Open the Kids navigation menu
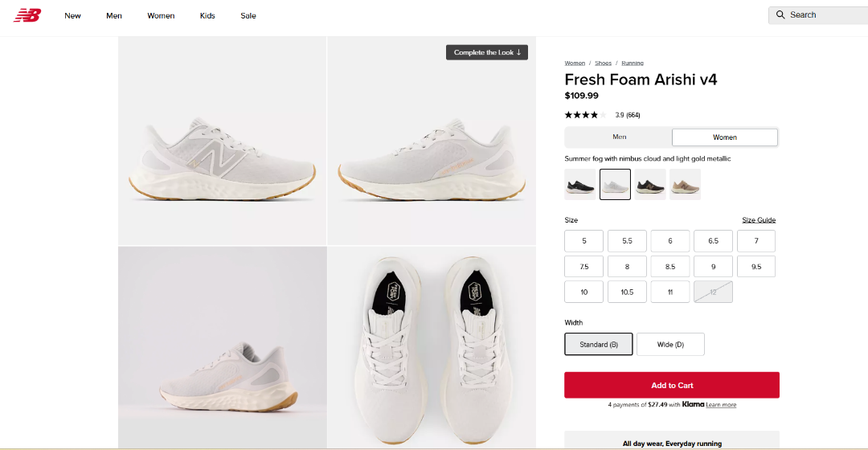This screenshot has height=450, width=868. pyautogui.click(x=207, y=16)
